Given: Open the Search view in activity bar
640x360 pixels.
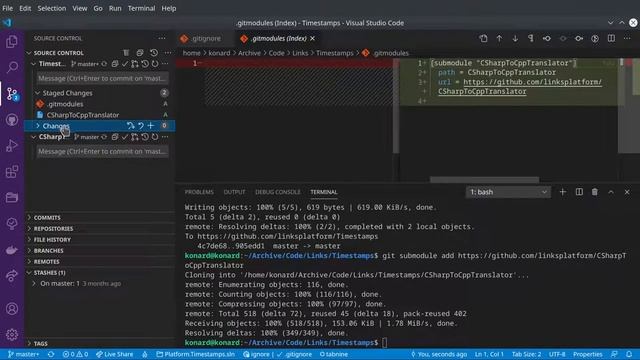Looking at the screenshot, I should click(12, 67).
